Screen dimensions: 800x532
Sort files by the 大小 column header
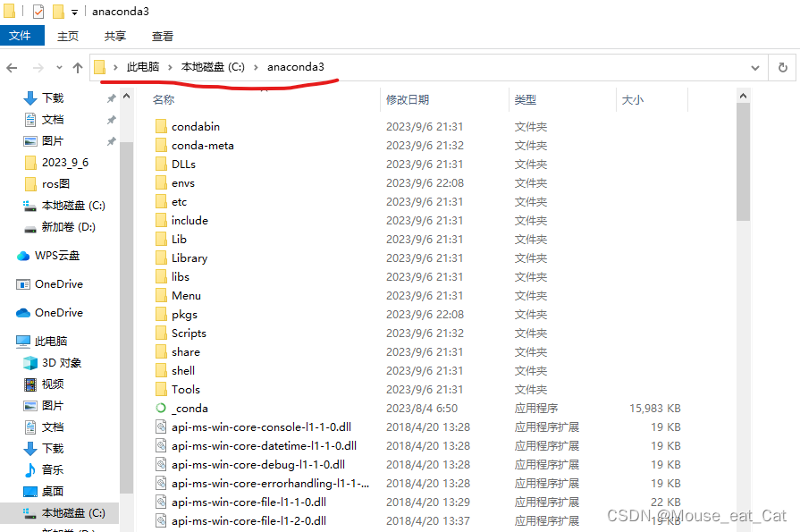pyautogui.click(x=633, y=99)
